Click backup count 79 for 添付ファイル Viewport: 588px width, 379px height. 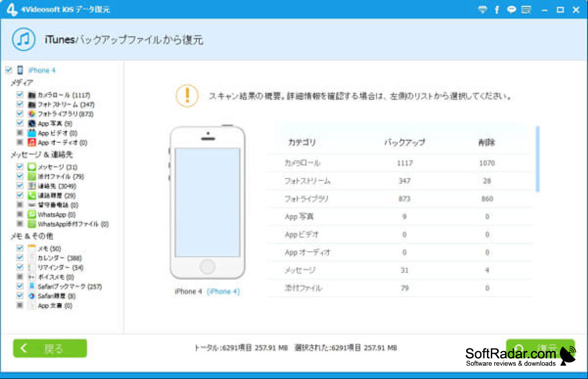(x=404, y=288)
